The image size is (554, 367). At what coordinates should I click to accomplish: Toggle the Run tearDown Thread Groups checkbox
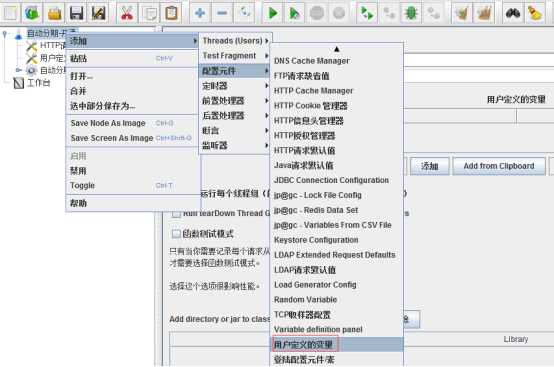pyautogui.click(x=176, y=213)
